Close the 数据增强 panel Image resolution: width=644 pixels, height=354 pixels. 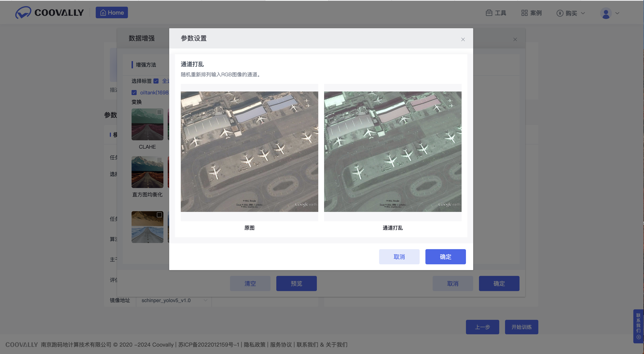(x=515, y=39)
